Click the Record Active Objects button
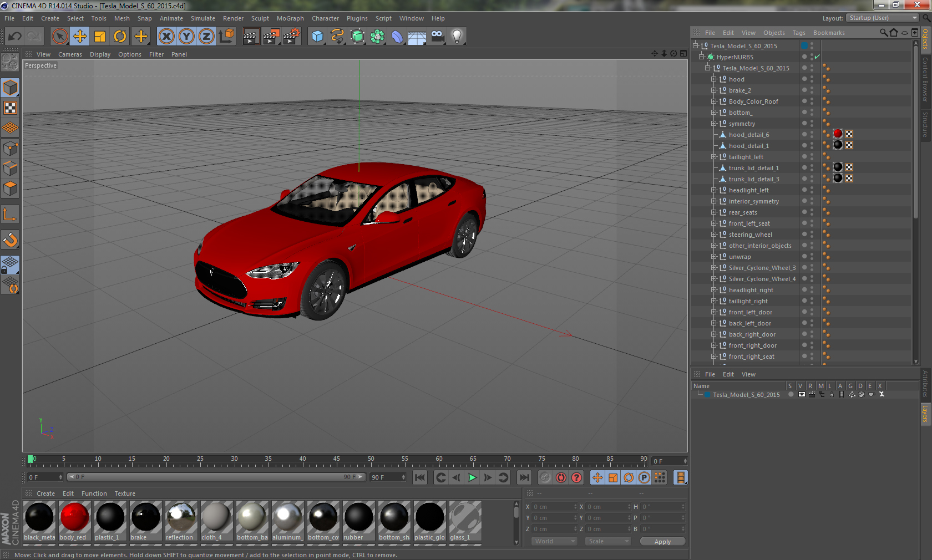The width and height of the screenshot is (932, 560). point(545,477)
